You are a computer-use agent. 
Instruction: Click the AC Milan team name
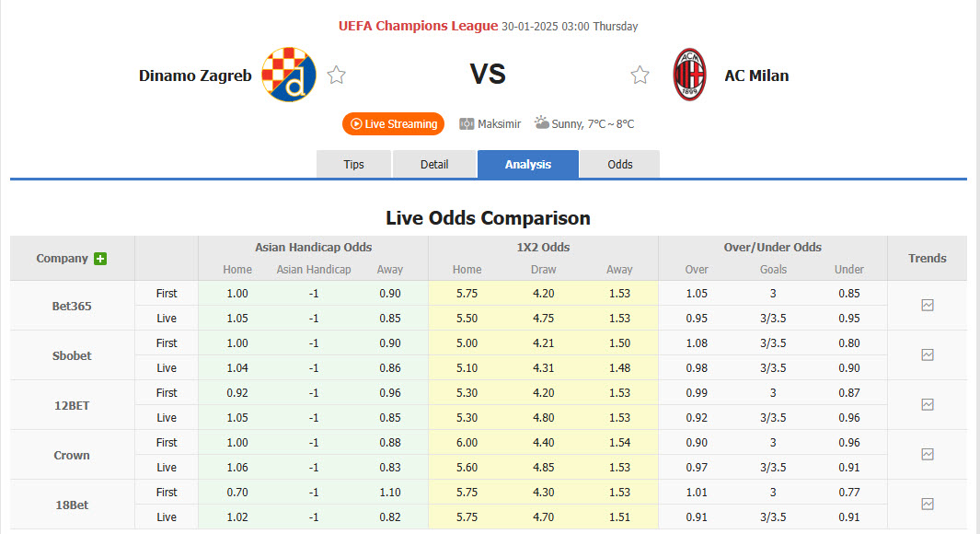(756, 75)
